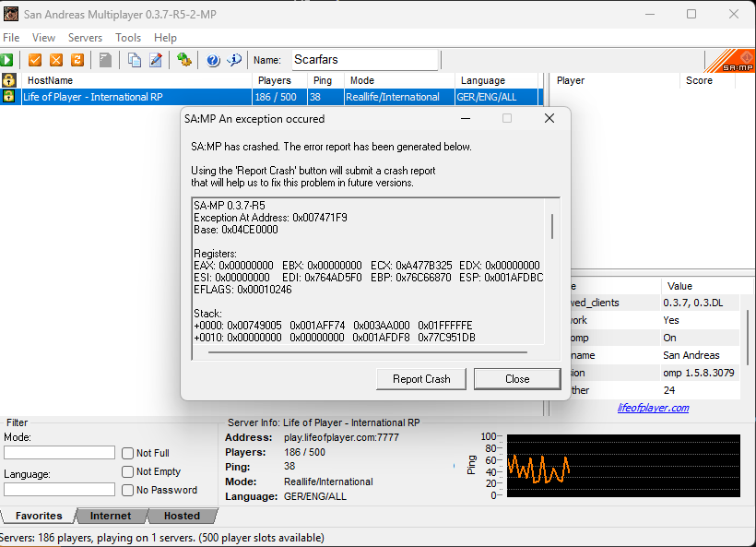756x547 pixels.
Task: Click the Score column header
Action: click(x=708, y=80)
